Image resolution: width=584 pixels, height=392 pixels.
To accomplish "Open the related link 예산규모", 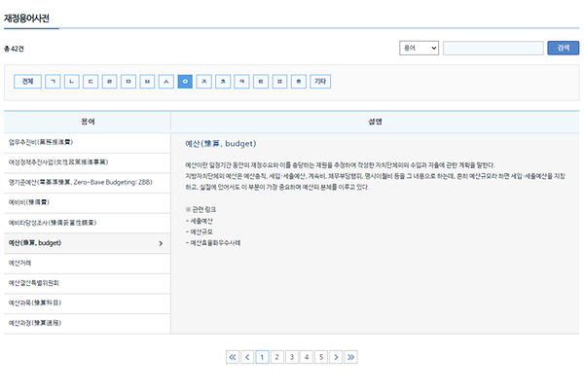I will pyautogui.click(x=201, y=232).
